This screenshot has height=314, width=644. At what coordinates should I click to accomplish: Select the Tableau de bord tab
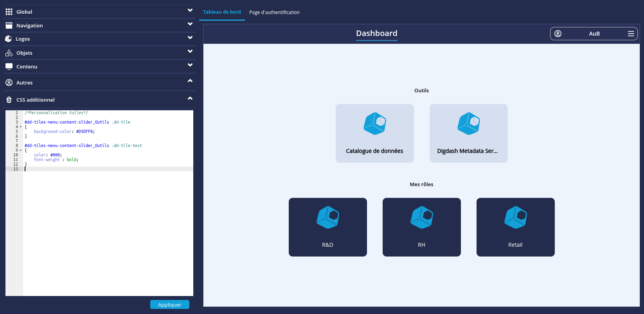[x=222, y=12]
